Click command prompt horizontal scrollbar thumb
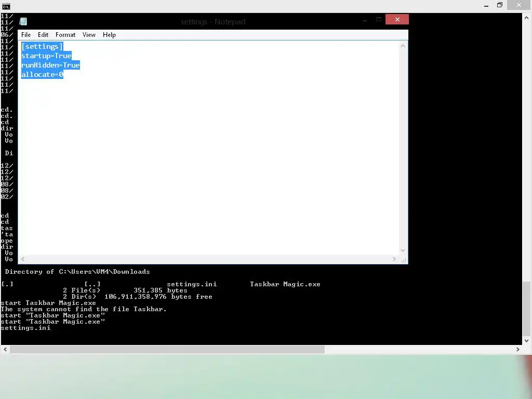532x399 pixels. (167, 349)
